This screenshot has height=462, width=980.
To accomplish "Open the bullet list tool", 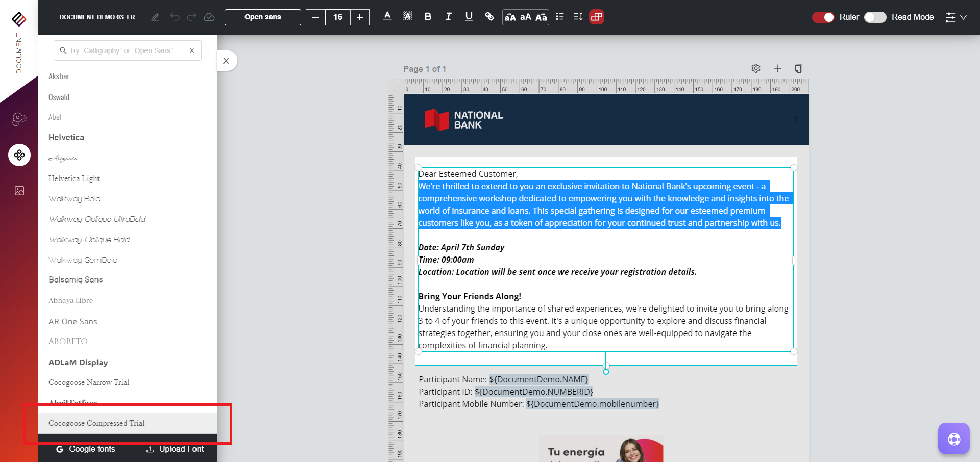I will [x=560, y=17].
